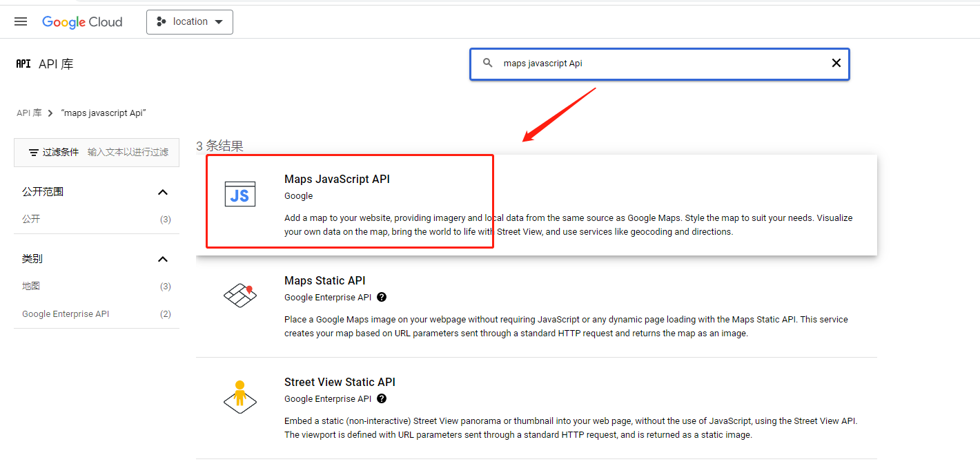The width and height of the screenshot is (980, 473).
Task: Filter by 地图 category
Action: click(31, 286)
